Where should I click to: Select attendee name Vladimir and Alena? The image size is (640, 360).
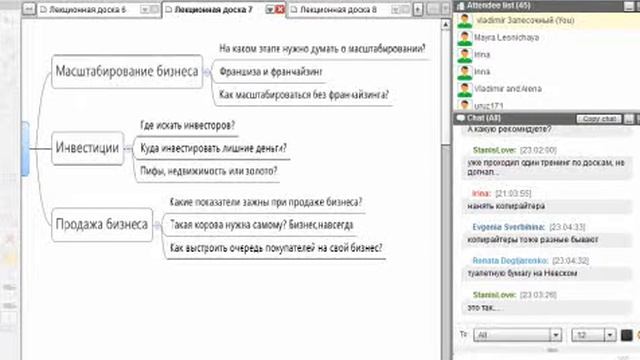pyautogui.click(x=508, y=89)
